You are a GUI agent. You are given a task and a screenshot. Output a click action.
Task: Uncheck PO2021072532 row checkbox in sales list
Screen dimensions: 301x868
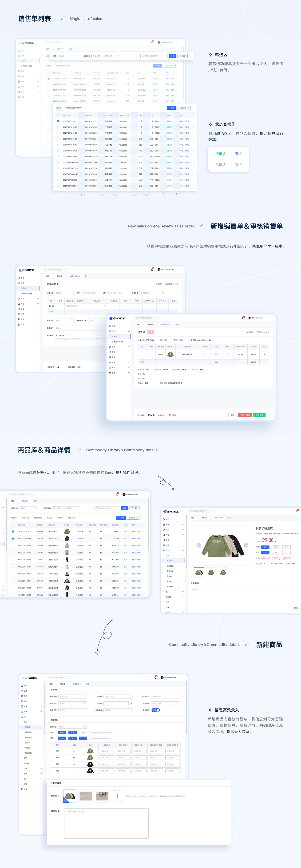pyautogui.click(x=58, y=121)
